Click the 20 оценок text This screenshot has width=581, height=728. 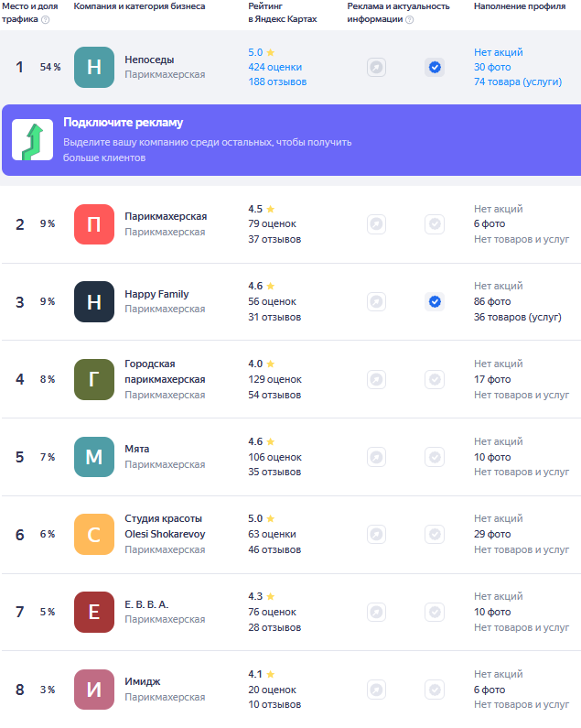[x=272, y=690]
